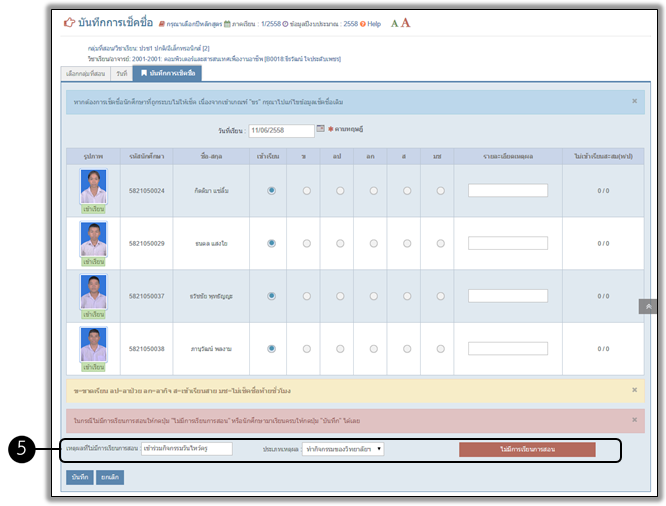Click the reason for no class text field
Image resolution: width=666 pixels, height=506 pixels.
click(186, 449)
